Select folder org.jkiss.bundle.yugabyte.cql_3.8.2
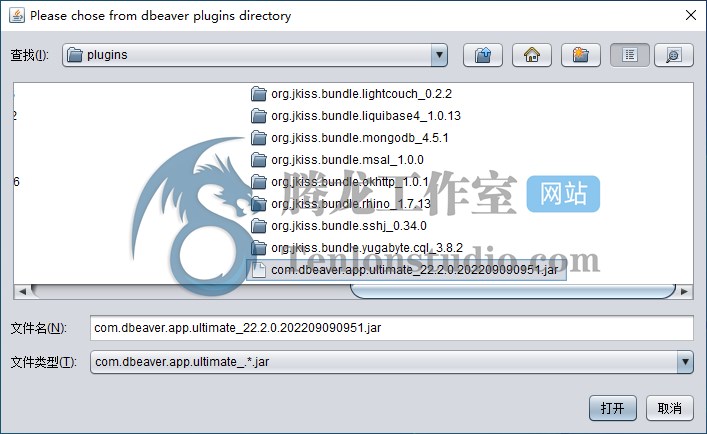Image resolution: width=707 pixels, height=434 pixels. coord(357,248)
